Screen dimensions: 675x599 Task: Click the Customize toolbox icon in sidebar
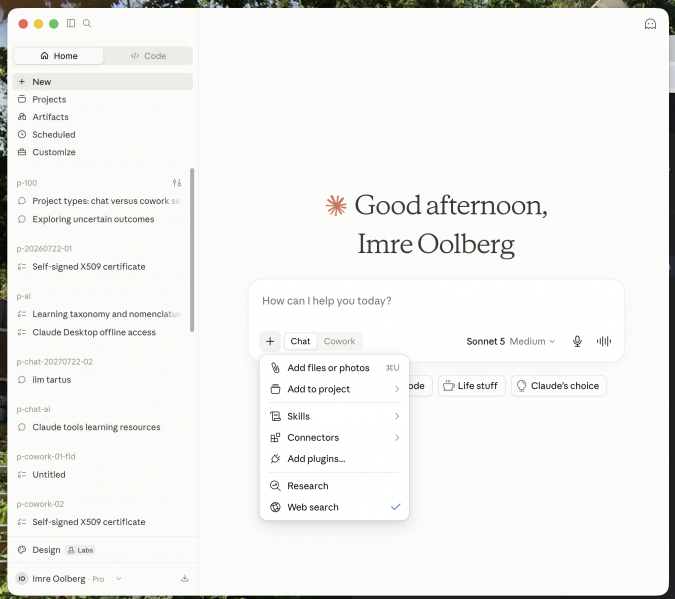[22, 152]
